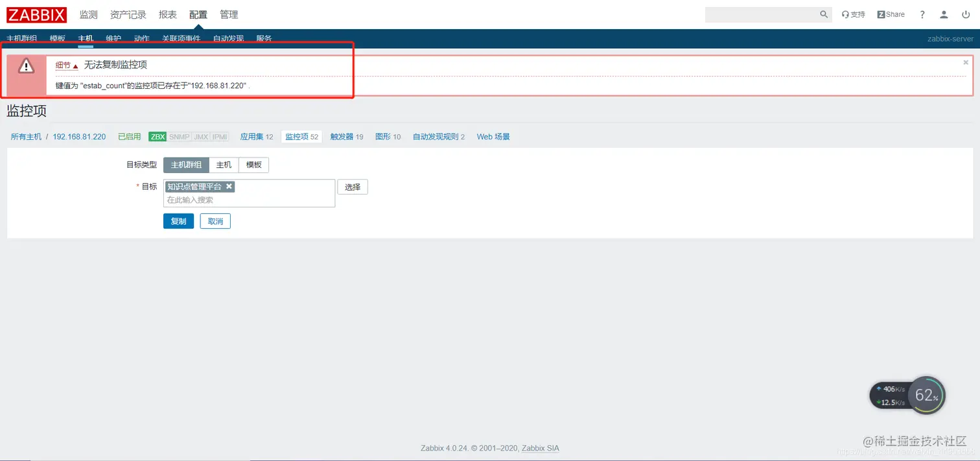Click the warning triangle icon

coord(26,65)
